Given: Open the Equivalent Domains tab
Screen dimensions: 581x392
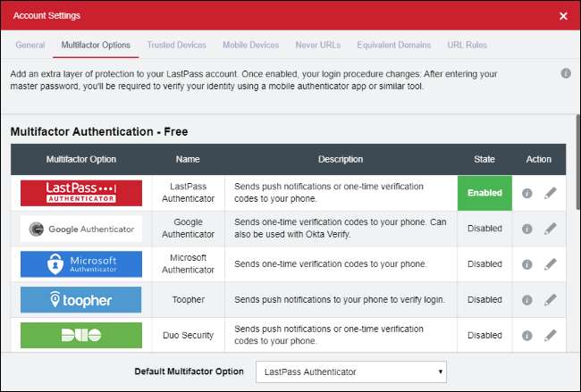Looking at the screenshot, I should pos(393,45).
